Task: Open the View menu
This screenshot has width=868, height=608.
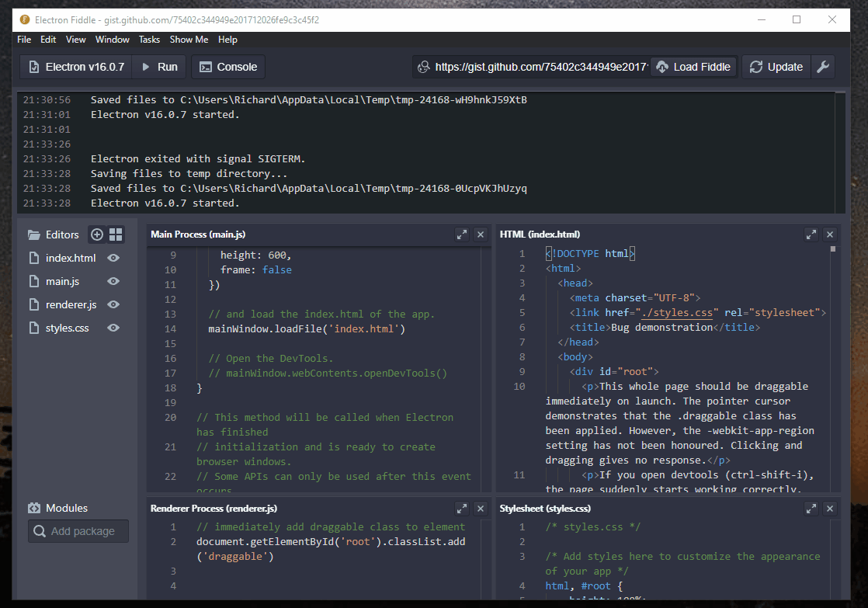Action: (x=76, y=40)
